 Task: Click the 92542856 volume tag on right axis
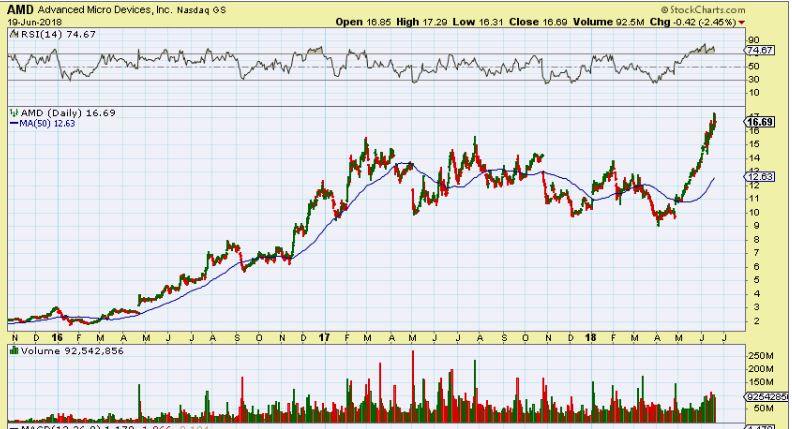click(x=767, y=397)
